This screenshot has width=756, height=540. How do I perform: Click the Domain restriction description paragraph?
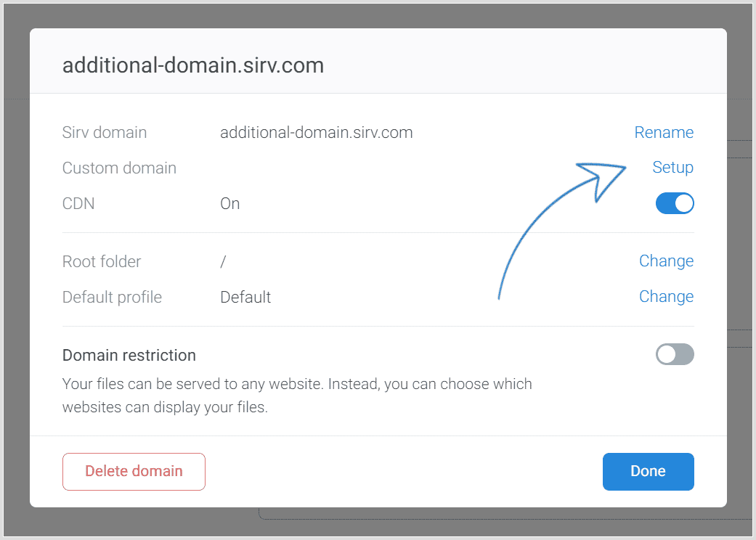point(297,396)
